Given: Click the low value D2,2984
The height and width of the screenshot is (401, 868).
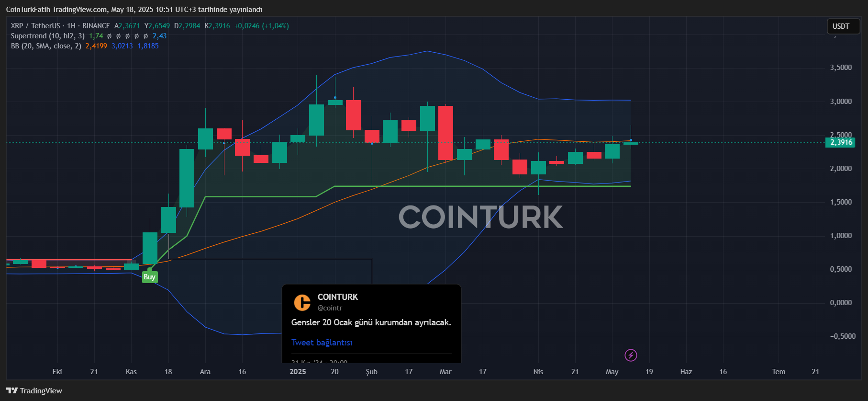Looking at the screenshot, I should tap(187, 26).
